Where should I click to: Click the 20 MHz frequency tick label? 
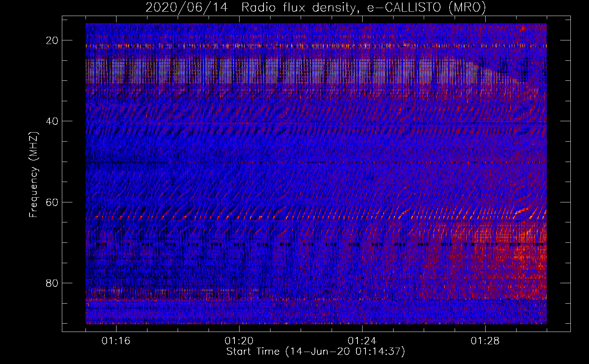pos(52,40)
